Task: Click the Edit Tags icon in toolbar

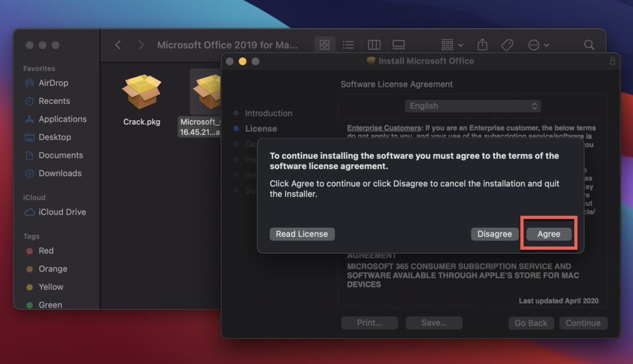Action: tap(507, 45)
